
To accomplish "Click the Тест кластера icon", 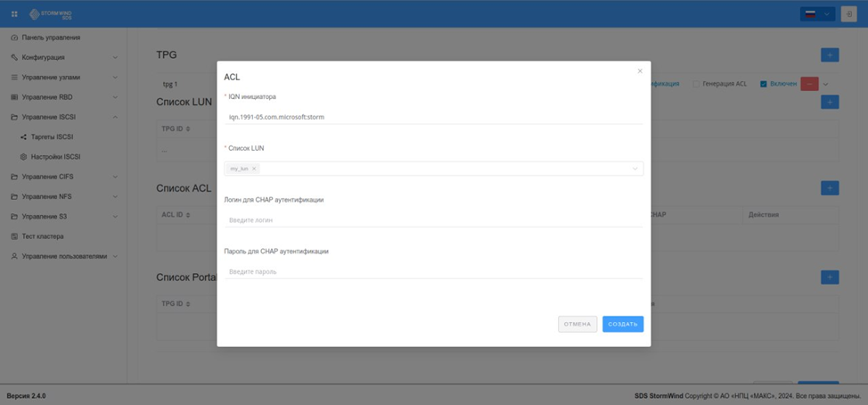I will [x=14, y=236].
